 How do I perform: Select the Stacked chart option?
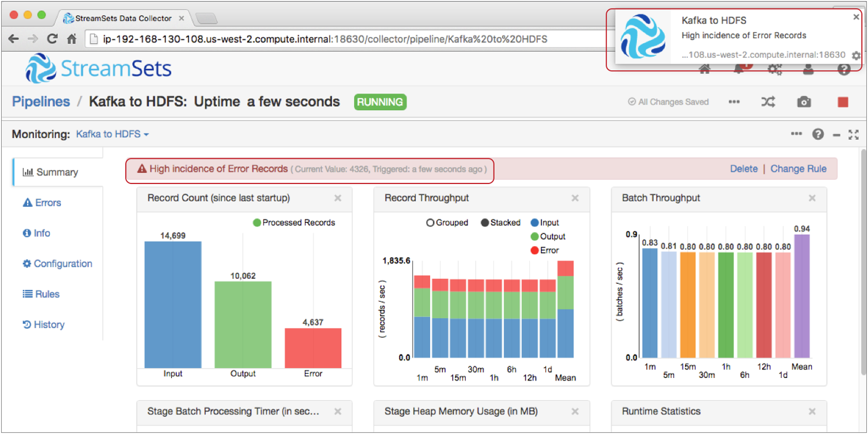pos(485,223)
